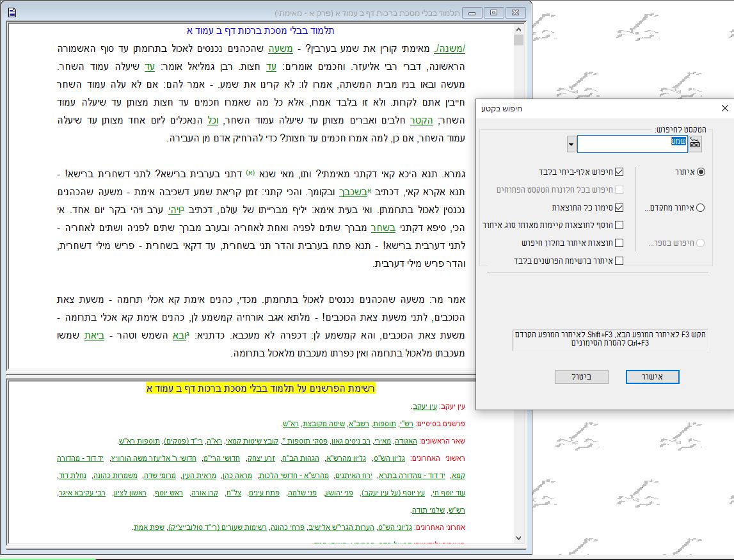Close the Talmud Berakhot document window

[515, 13]
